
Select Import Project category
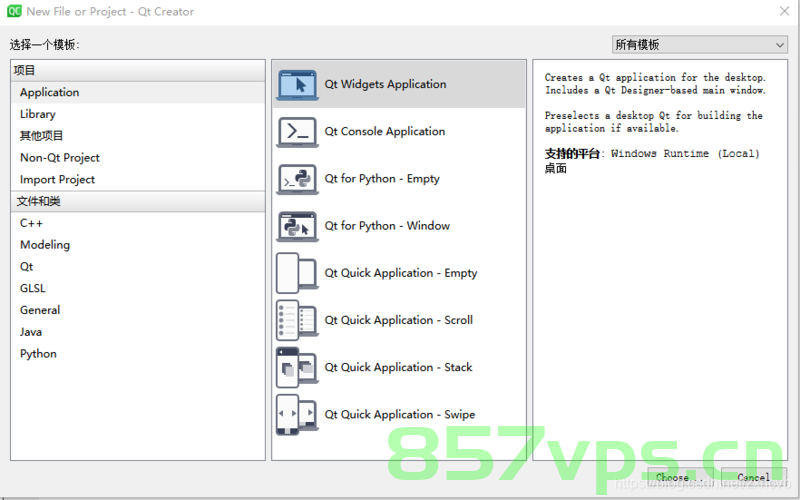click(138, 180)
